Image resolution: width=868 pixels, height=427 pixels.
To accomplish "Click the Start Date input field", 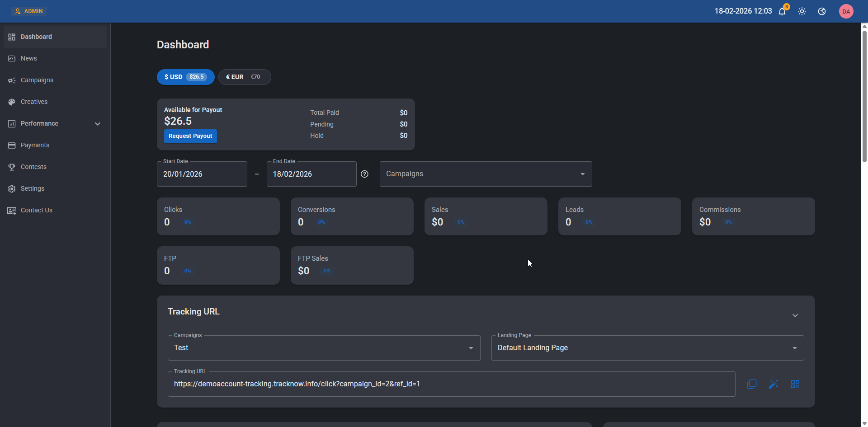I will click(202, 174).
